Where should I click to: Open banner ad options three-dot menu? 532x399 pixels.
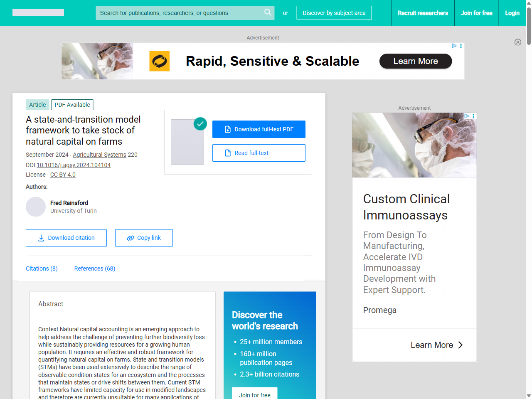(x=461, y=46)
